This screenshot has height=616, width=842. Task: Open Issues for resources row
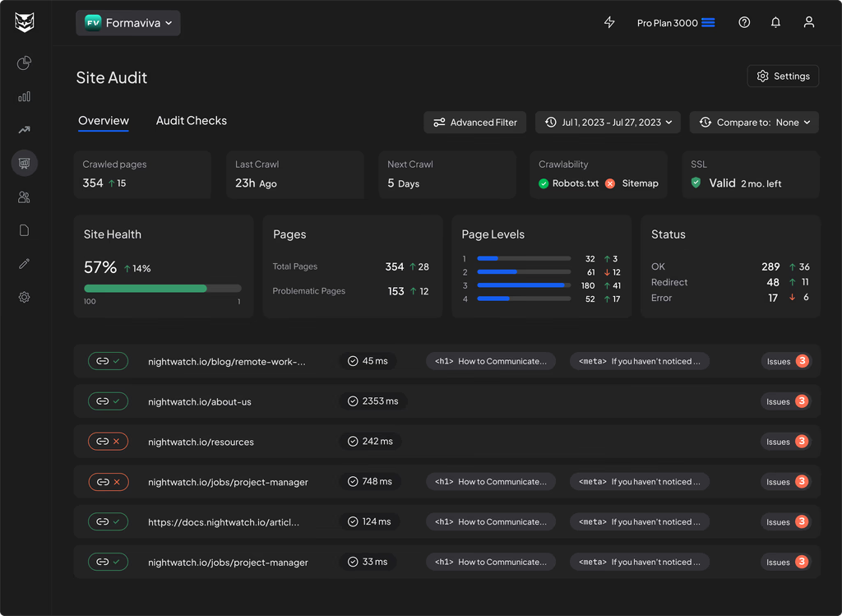click(786, 442)
